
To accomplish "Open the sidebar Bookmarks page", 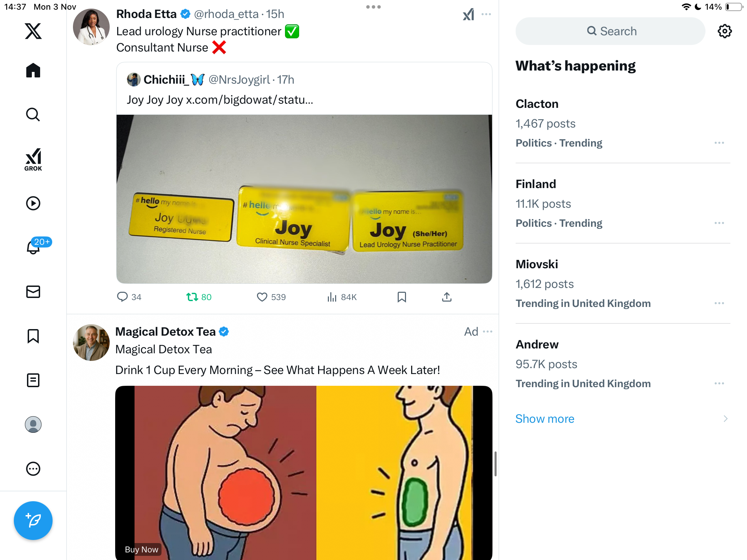I will point(33,336).
